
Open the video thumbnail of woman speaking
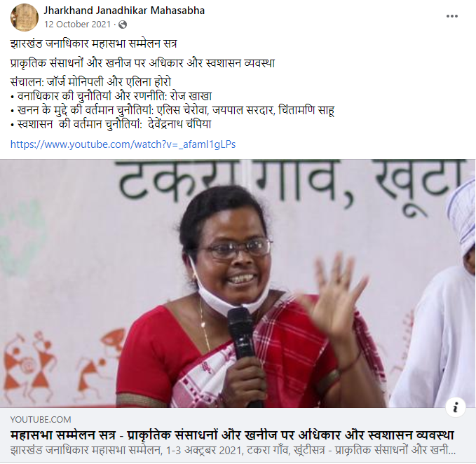(238, 283)
